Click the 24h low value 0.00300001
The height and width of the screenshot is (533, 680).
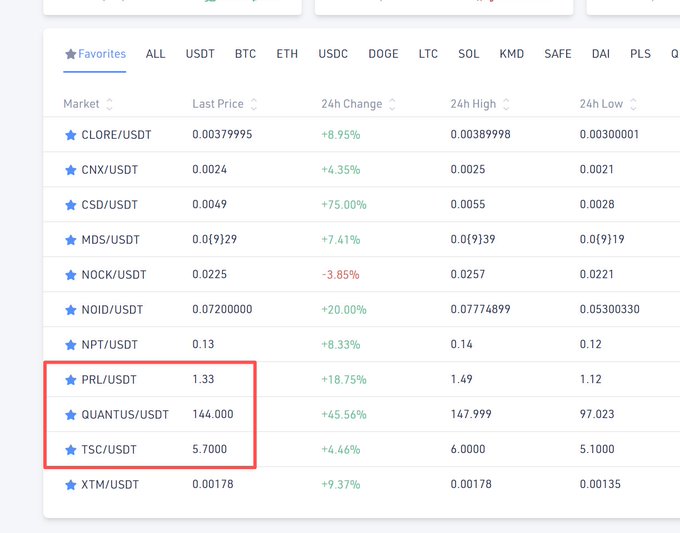click(609, 134)
